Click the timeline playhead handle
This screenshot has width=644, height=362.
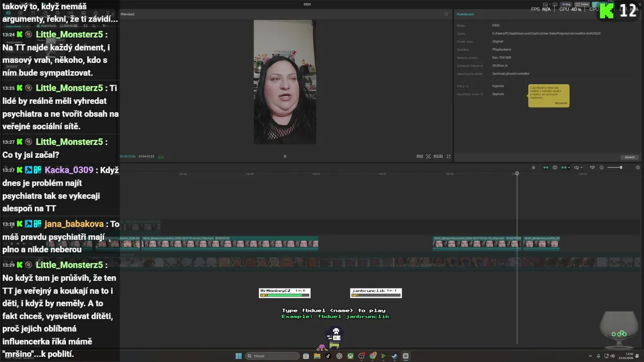coord(517,173)
